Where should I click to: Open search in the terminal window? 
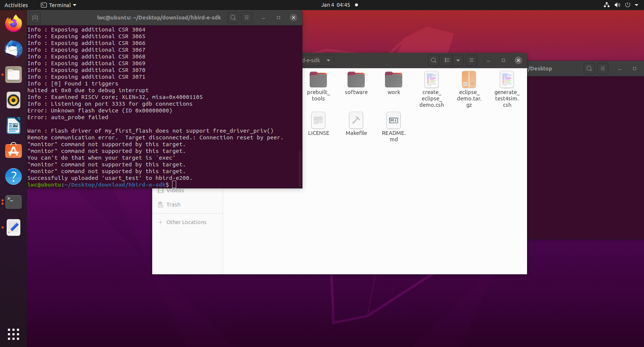point(233,18)
